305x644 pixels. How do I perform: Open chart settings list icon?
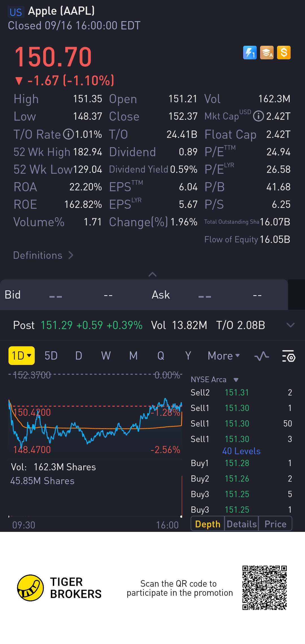[288, 356]
